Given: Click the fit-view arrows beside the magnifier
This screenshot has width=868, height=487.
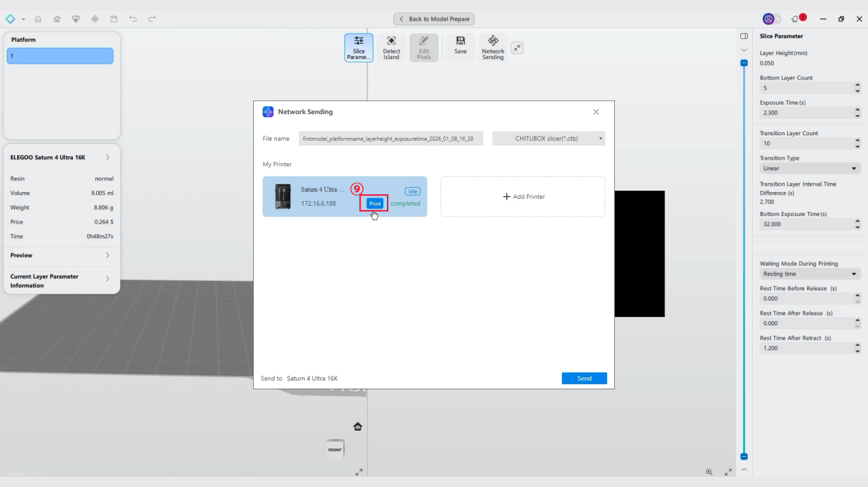Looking at the screenshot, I should coord(728,473).
